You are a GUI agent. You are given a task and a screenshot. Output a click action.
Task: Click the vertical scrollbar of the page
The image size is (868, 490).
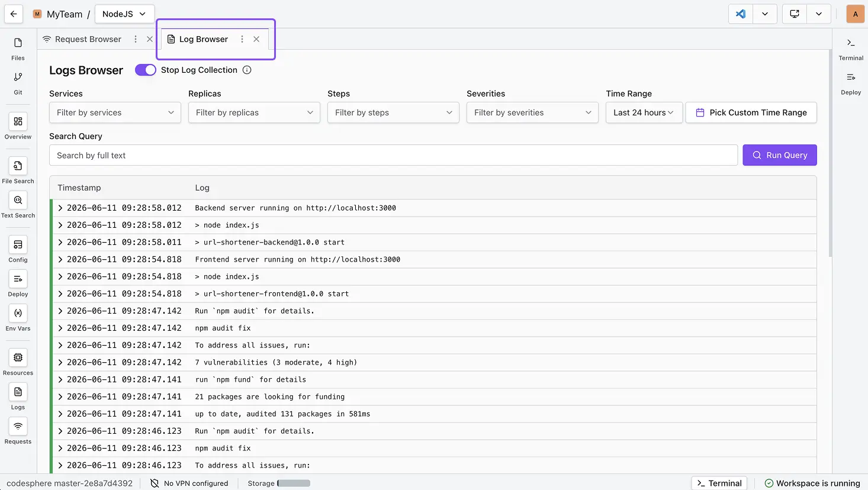click(x=830, y=154)
